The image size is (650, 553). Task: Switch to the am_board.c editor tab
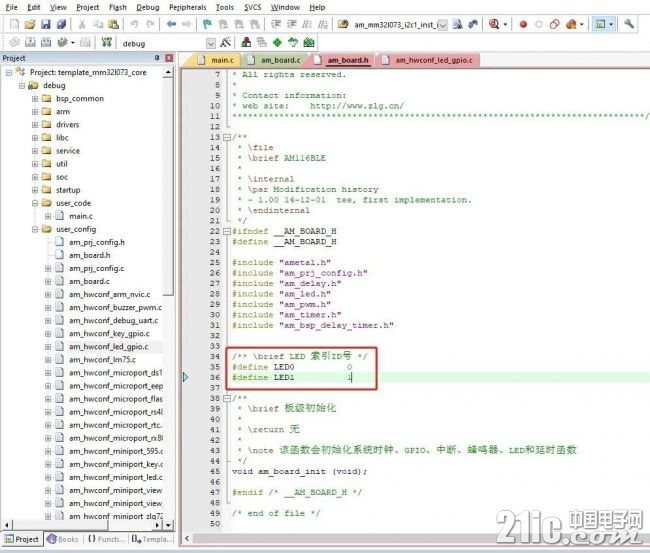274,60
